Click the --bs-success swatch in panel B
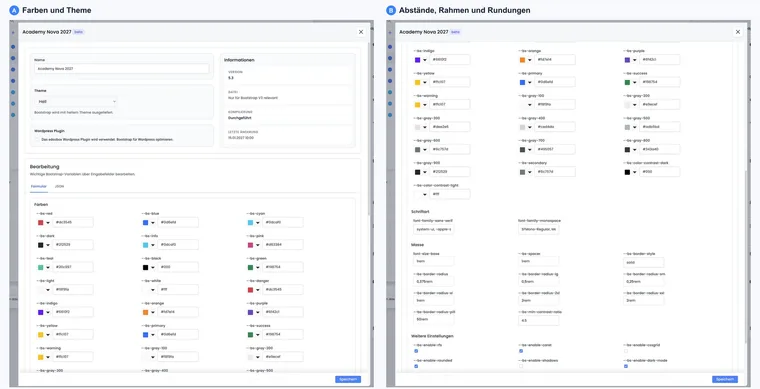Viewport: 760px width, 389px height. [x=628, y=82]
